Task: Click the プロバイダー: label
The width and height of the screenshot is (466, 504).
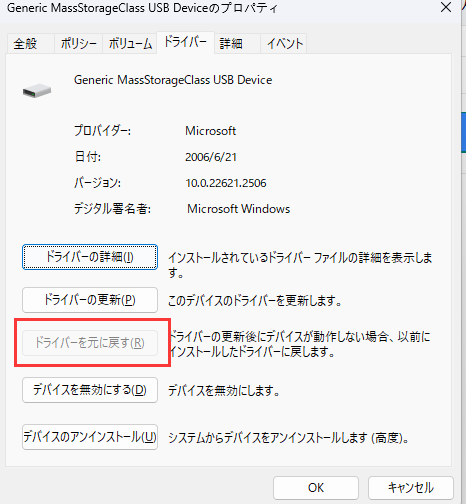Action: (103, 131)
